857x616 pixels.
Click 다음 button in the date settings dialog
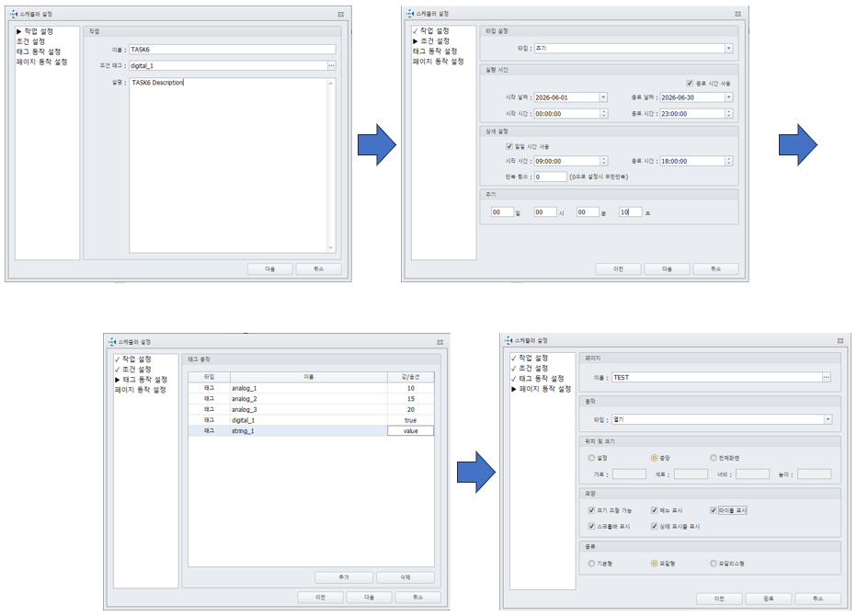667,268
